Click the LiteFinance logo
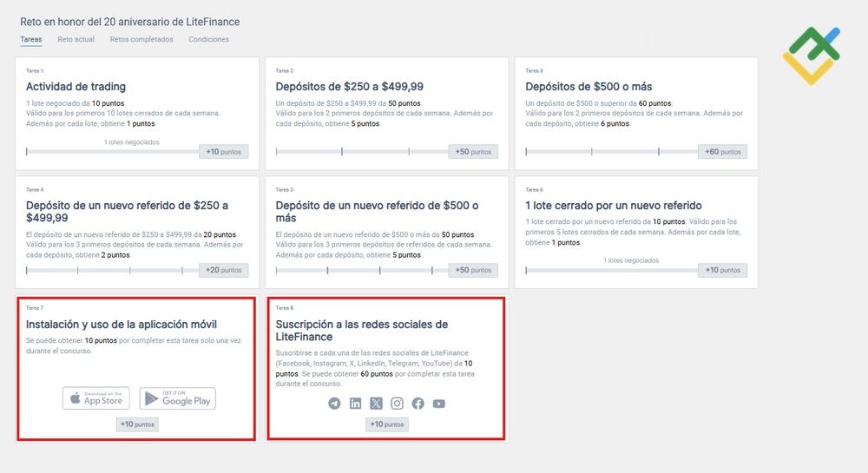868x473 pixels. 812,56
